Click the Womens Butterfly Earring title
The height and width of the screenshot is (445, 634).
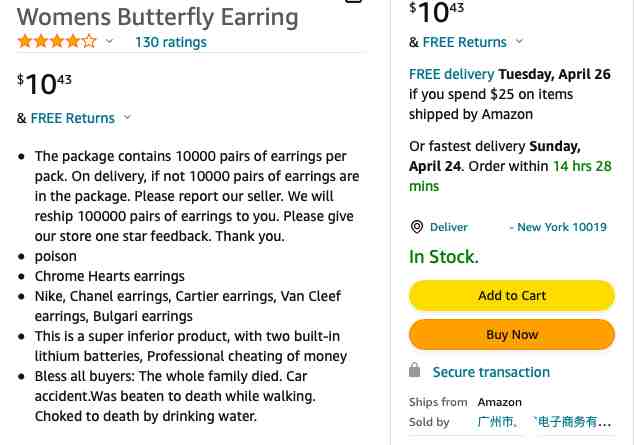pos(158,16)
